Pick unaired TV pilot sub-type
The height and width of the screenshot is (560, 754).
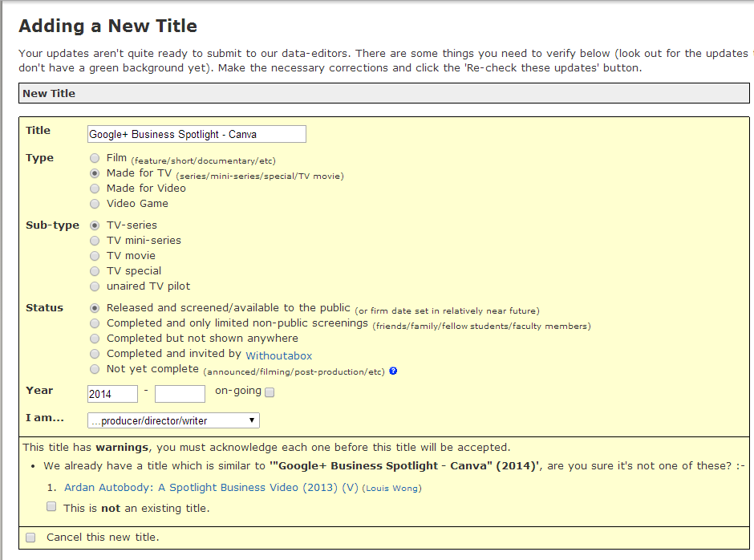[95, 286]
